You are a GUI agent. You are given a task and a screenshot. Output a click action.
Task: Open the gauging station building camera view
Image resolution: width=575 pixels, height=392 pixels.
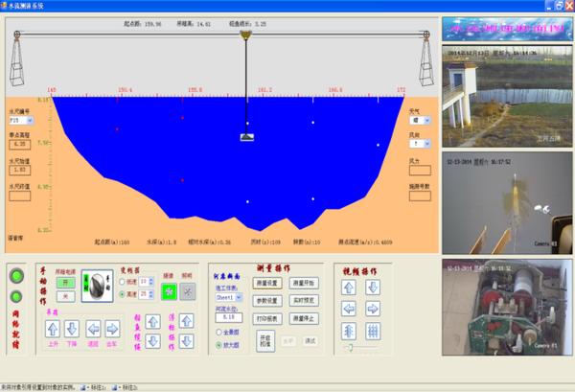click(507, 97)
